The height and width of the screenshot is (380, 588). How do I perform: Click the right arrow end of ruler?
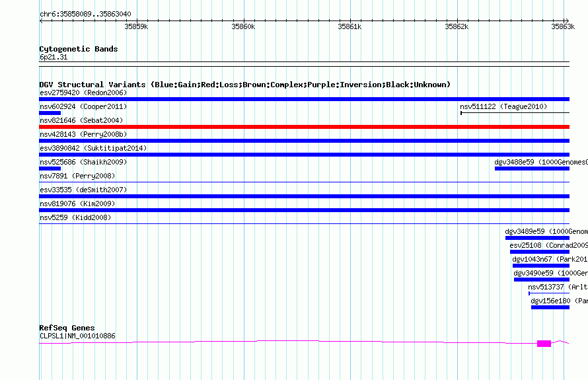567,20
